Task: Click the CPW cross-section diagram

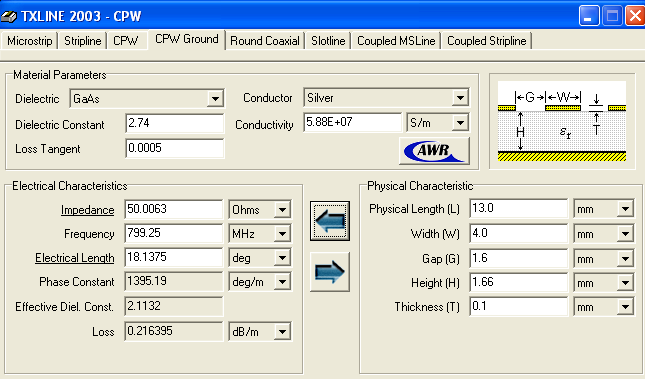Action: click(x=562, y=121)
